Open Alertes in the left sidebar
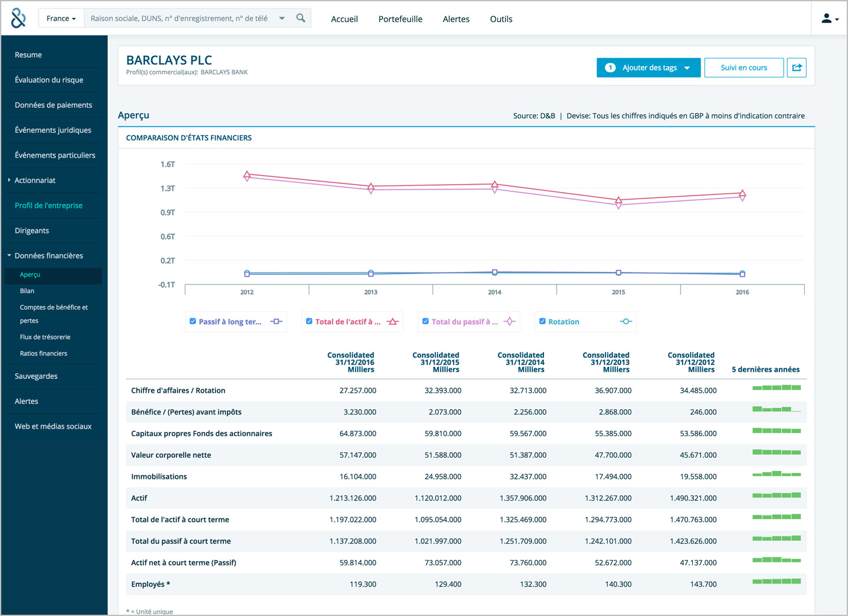 point(26,402)
